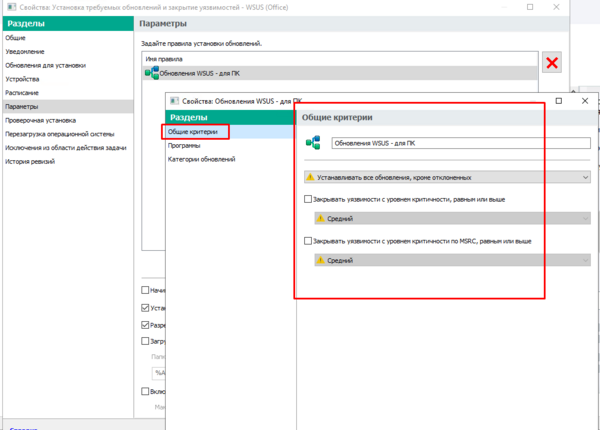
Task: Enable closing vulnerabilities by criticality level checkbox
Action: 307,200
